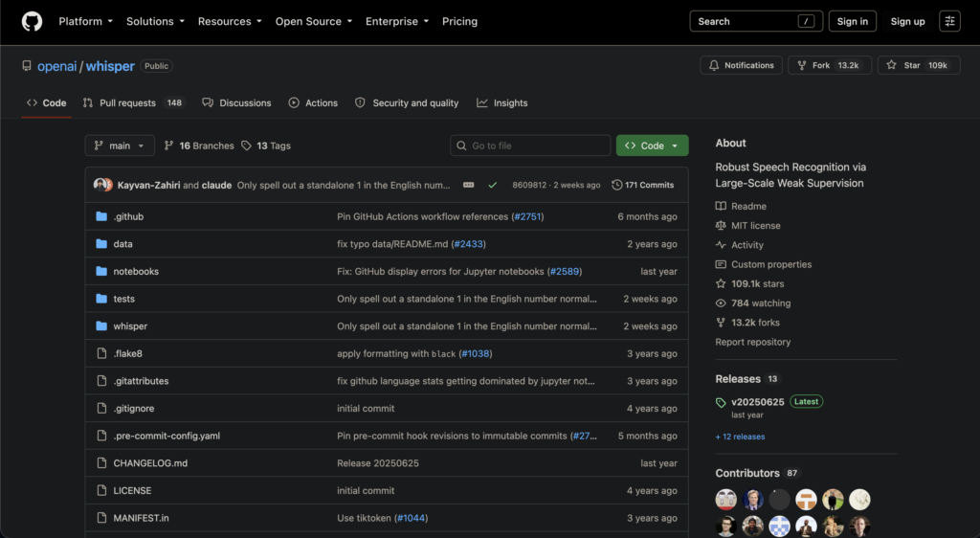Open Security and quality tab

click(407, 103)
